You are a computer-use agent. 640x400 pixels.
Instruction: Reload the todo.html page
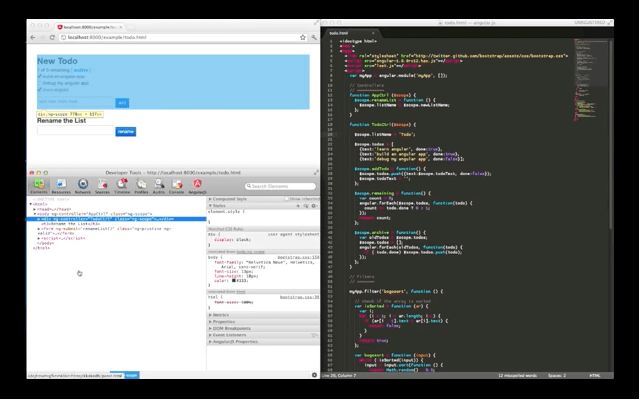pyautogui.click(x=52, y=37)
